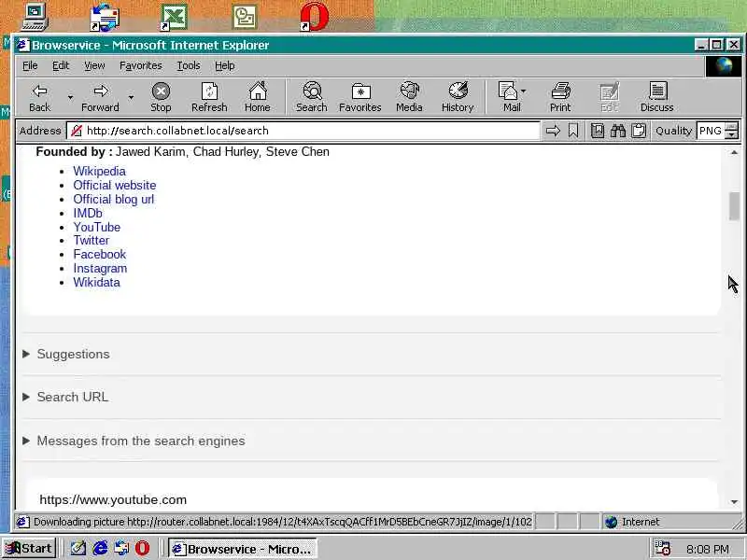This screenshot has height=560, width=747.
Task: Click the bookmark icon next to the Go arrow
Action: point(573,131)
